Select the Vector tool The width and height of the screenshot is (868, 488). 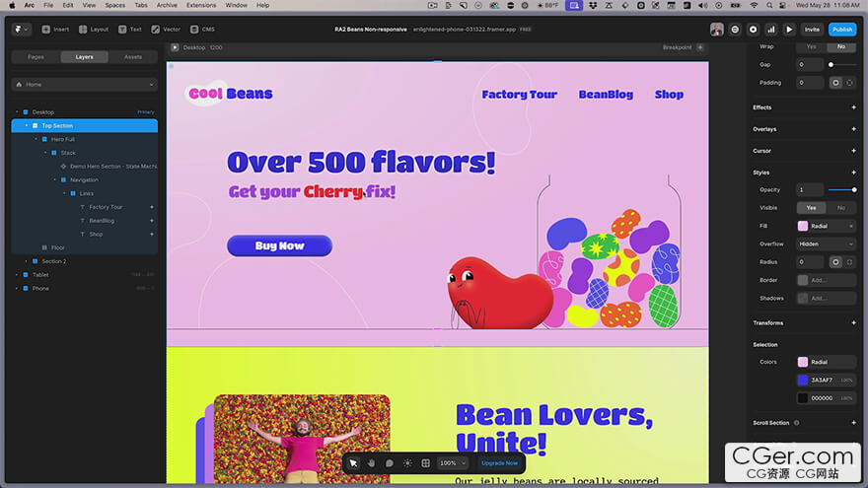pos(167,30)
